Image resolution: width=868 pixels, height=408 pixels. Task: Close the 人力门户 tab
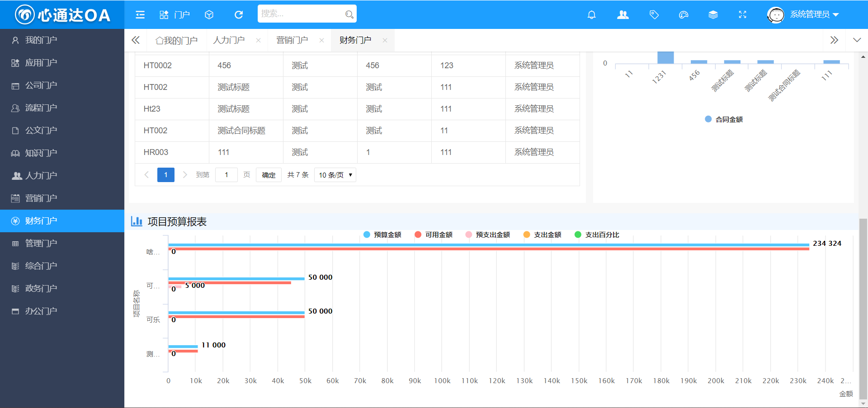258,40
